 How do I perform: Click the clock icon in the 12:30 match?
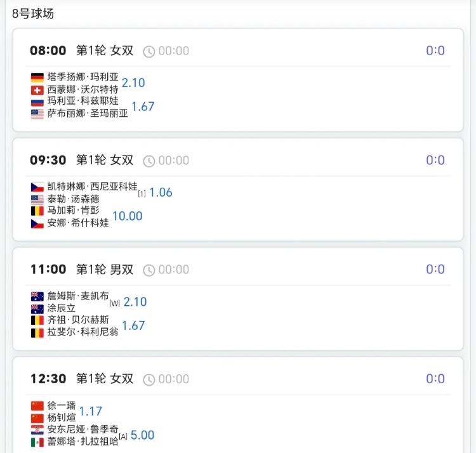tap(149, 379)
